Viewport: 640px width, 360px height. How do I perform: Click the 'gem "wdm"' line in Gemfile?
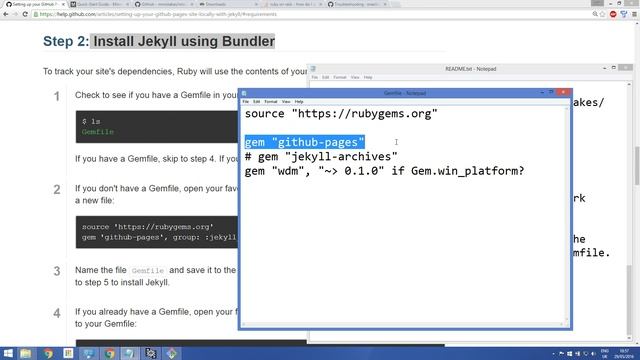(x=384, y=171)
